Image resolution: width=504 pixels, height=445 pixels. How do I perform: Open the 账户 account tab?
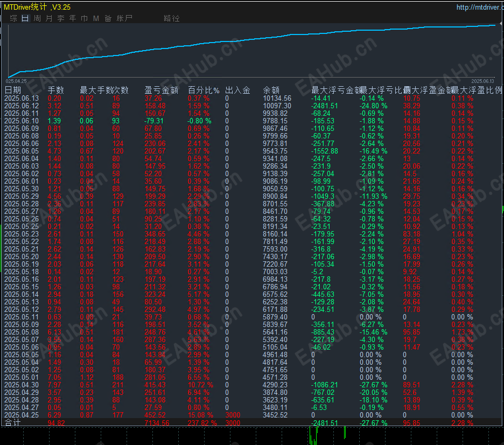coord(124,18)
